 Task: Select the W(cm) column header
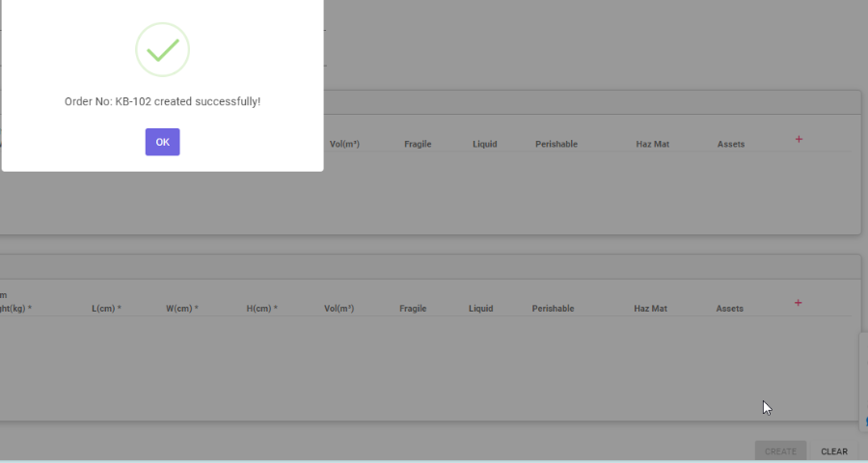[x=182, y=309]
